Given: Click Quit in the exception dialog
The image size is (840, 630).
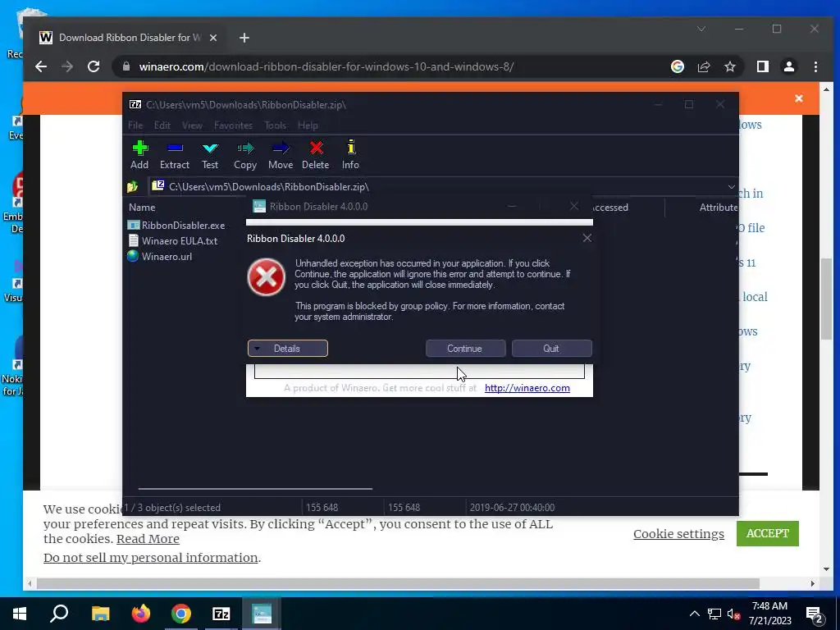Looking at the screenshot, I should pyautogui.click(x=551, y=349).
